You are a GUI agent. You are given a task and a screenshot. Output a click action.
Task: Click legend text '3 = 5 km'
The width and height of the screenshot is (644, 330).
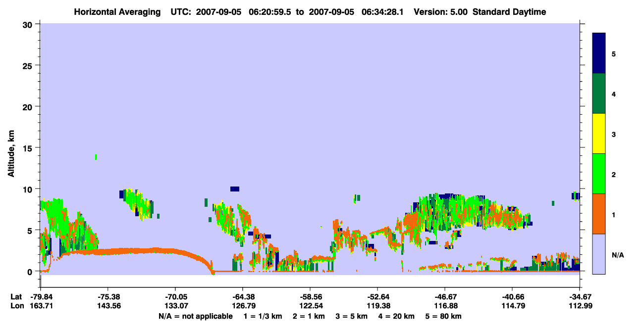tap(351, 316)
